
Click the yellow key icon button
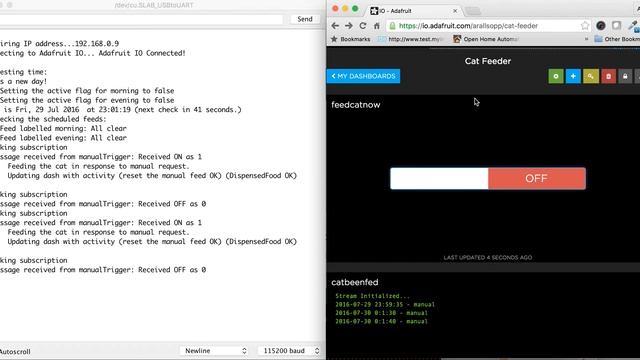click(x=591, y=76)
